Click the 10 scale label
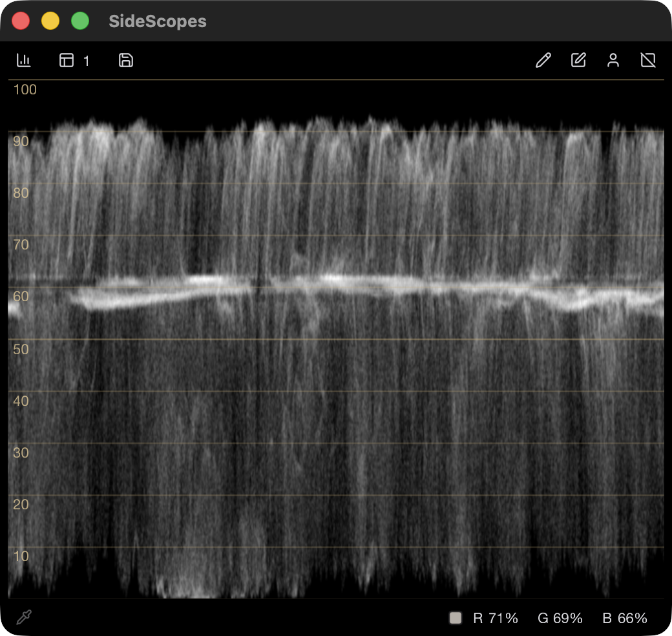 (21, 556)
